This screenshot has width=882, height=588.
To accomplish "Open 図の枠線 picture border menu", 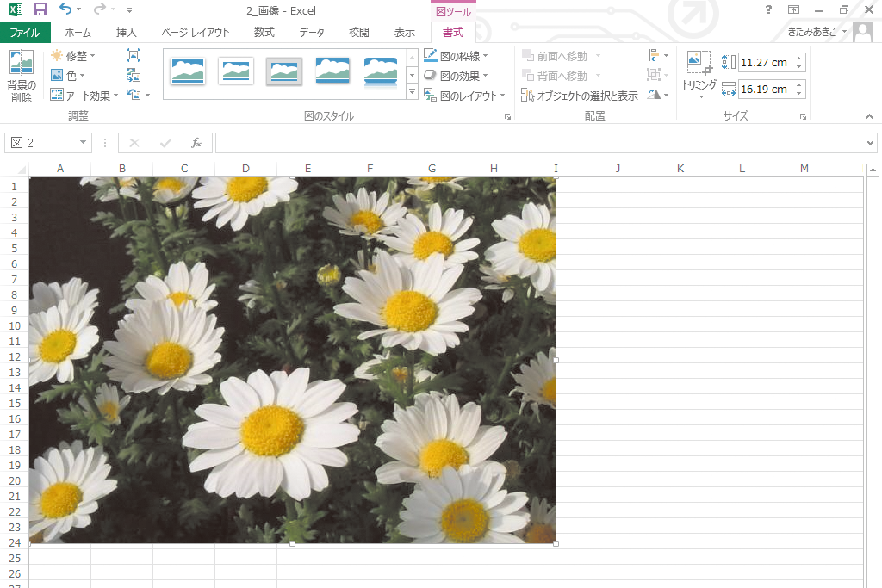I will pos(457,56).
